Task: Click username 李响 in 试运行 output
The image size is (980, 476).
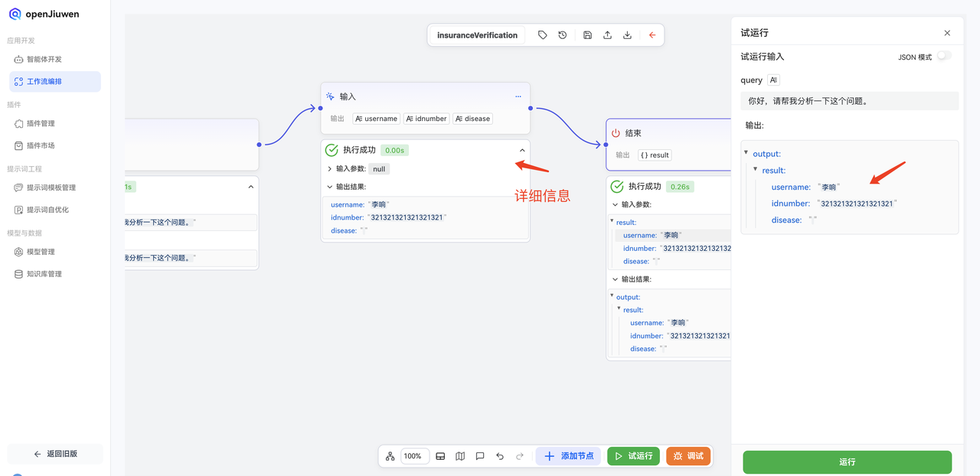Action: tap(828, 187)
